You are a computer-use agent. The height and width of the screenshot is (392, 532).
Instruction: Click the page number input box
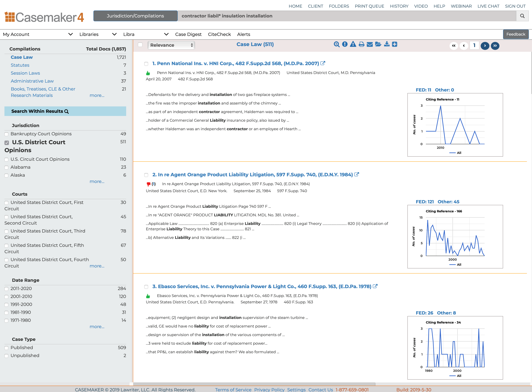[x=474, y=45]
